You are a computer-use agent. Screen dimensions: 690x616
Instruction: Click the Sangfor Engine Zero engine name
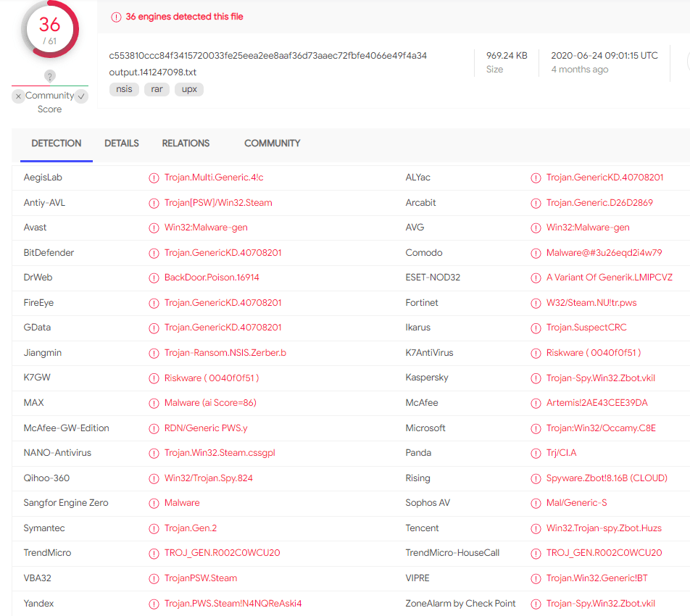click(x=66, y=502)
